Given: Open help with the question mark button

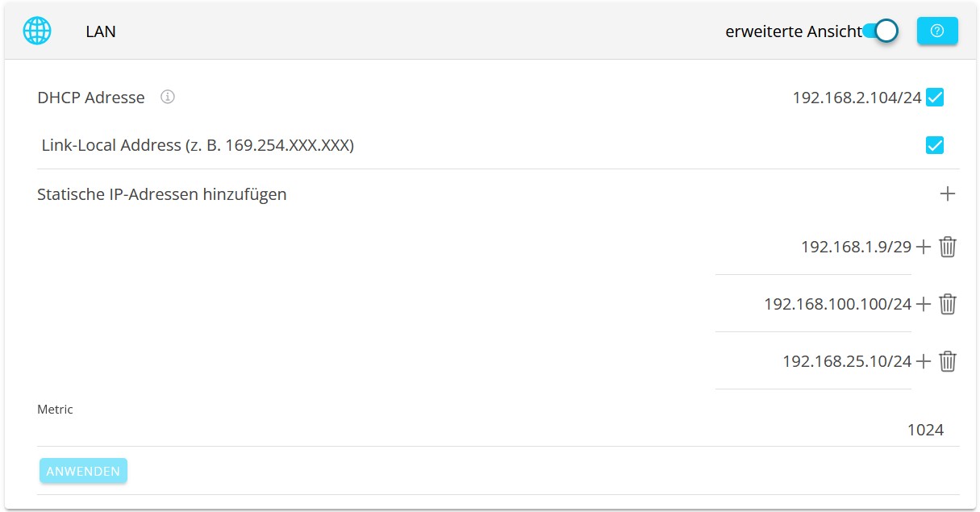Looking at the screenshot, I should [x=937, y=31].
